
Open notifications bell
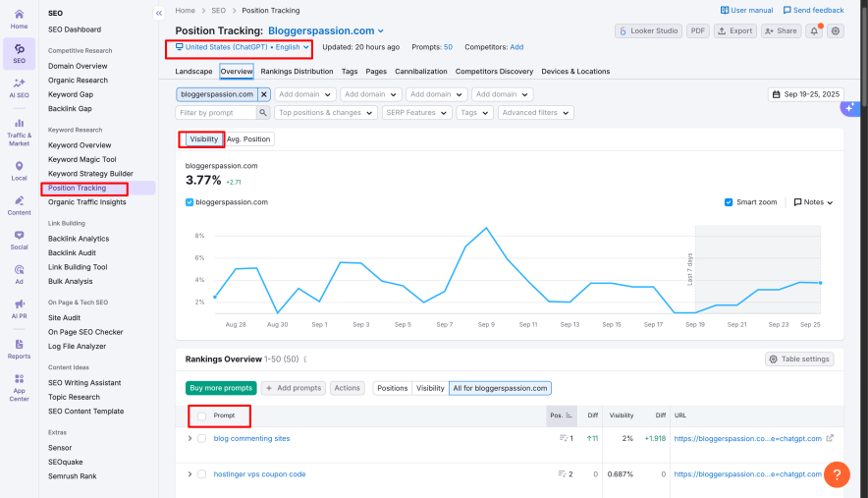pos(814,31)
